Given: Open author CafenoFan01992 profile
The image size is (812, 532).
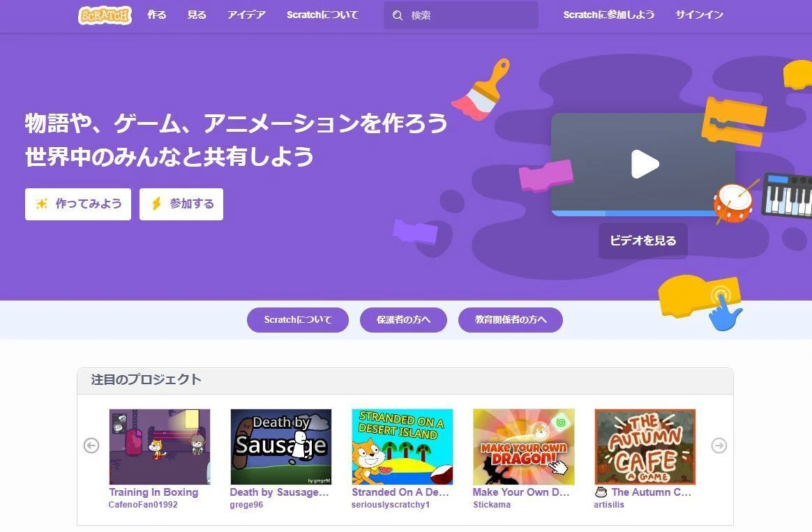Looking at the screenshot, I should (x=143, y=505).
